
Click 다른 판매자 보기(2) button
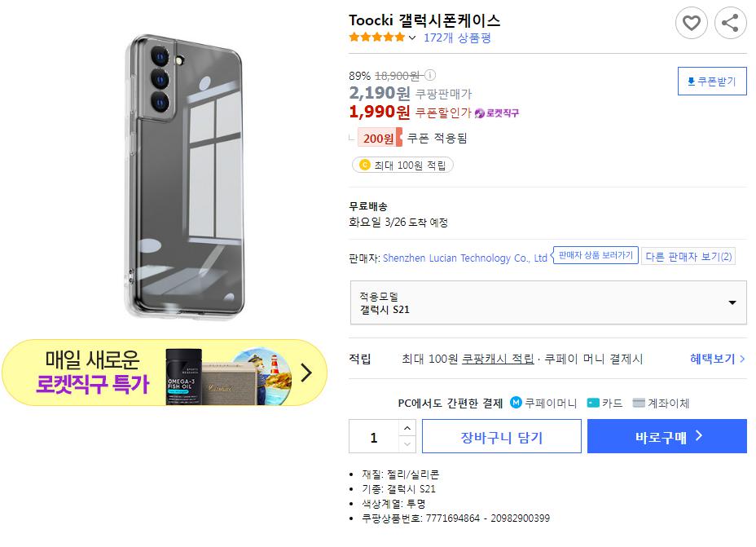(x=688, y=257)
